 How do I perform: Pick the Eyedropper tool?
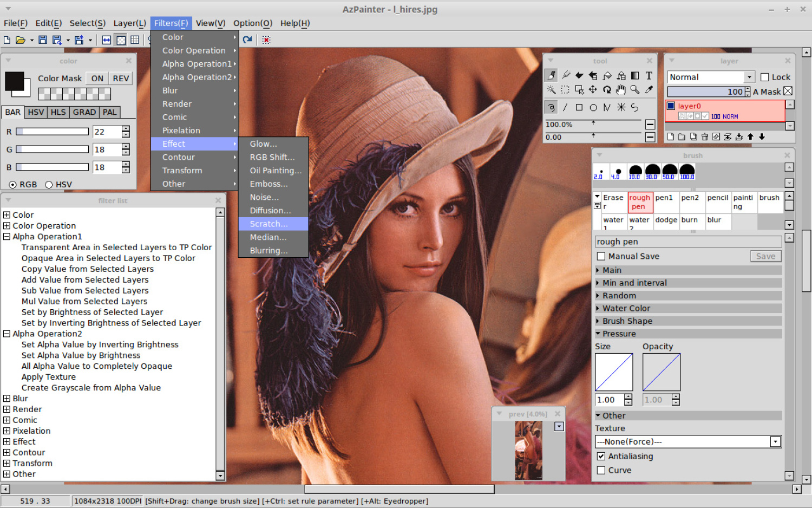coord(649,90)
